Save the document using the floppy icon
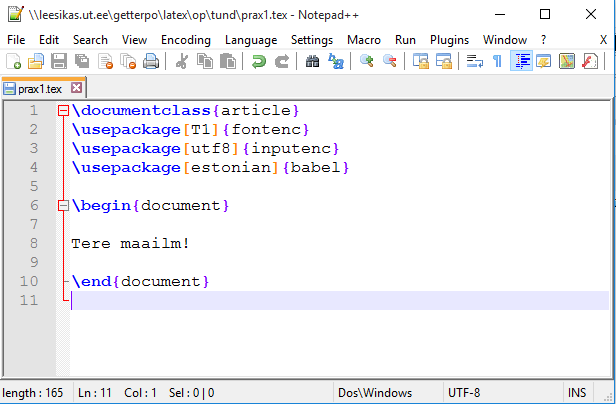Viewport: 616px width, 405px height. pyautogui.click(x=59, y=62)
